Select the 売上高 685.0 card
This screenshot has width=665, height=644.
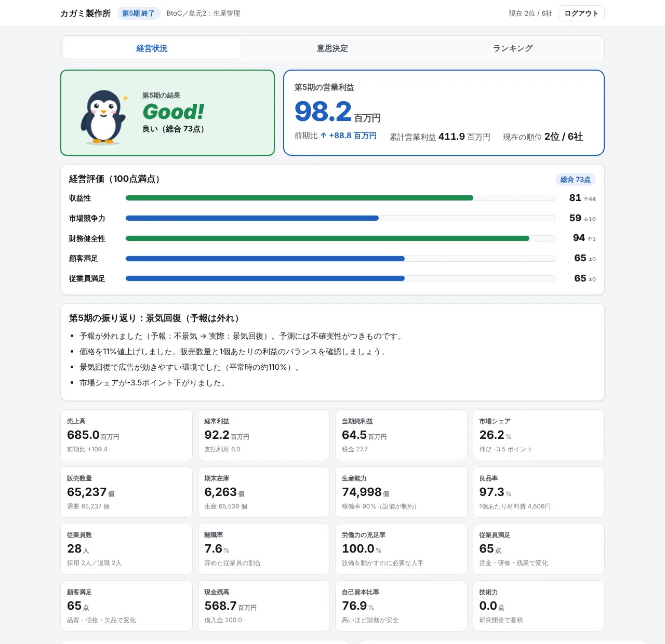(126, 435)
